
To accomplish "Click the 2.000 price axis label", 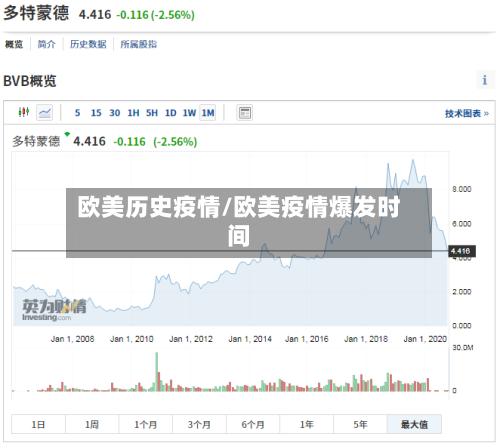I will click(462, 292).
